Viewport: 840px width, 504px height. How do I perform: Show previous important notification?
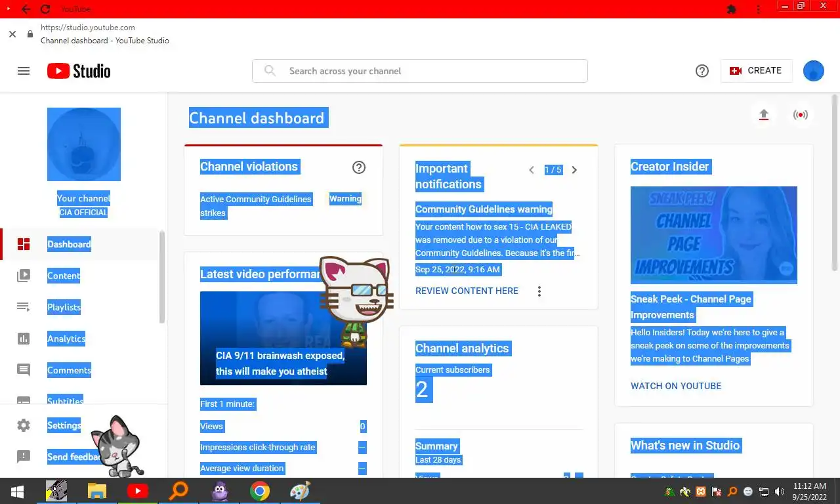coord(532,170)
